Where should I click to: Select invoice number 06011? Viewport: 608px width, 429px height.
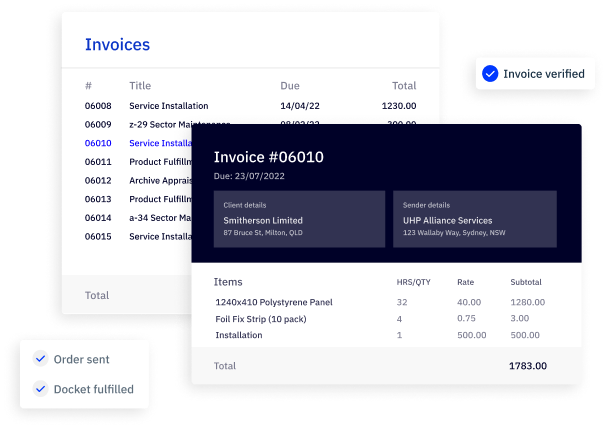[98, 162]
